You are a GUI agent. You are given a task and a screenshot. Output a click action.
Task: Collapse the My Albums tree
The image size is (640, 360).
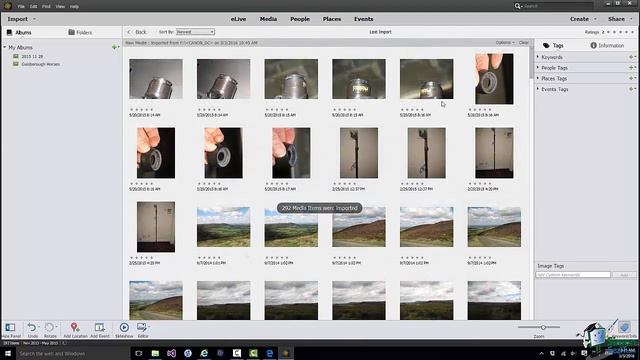pos(4,47)
